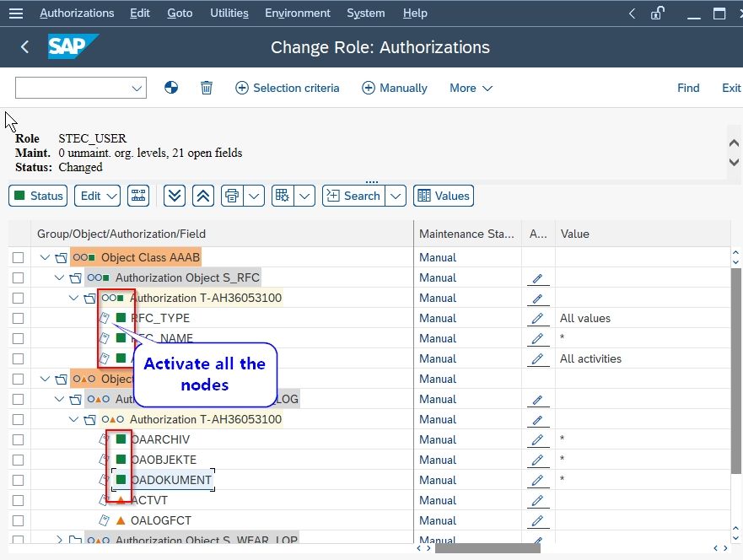
Task: Open the Help menu
Action: (415, 13)
